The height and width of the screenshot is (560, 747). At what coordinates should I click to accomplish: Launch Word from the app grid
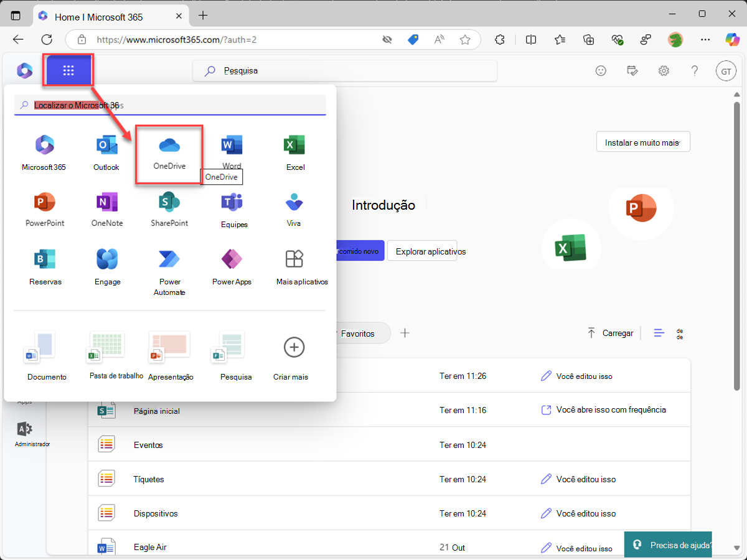point(232,152)
